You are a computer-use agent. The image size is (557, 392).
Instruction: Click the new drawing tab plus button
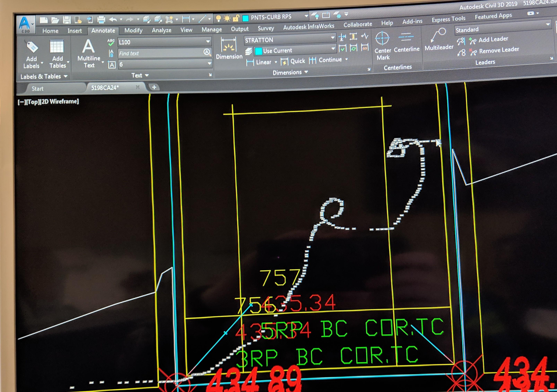154,87
